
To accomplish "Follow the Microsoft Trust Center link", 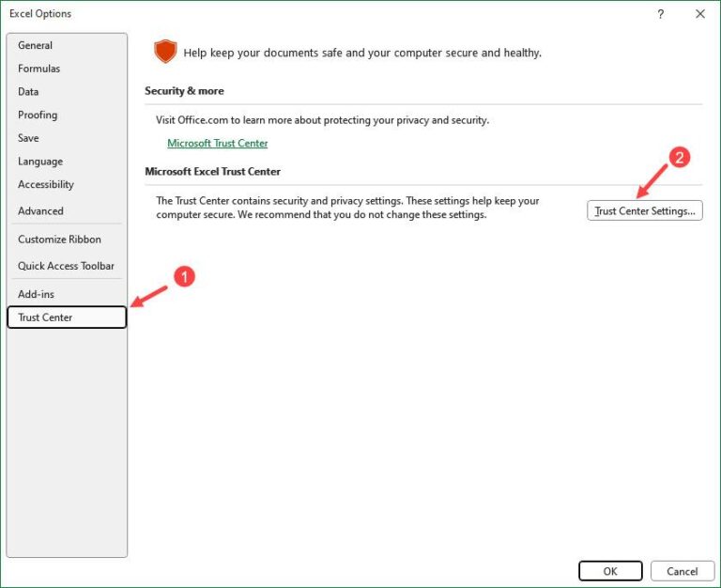I will point(218,144).
